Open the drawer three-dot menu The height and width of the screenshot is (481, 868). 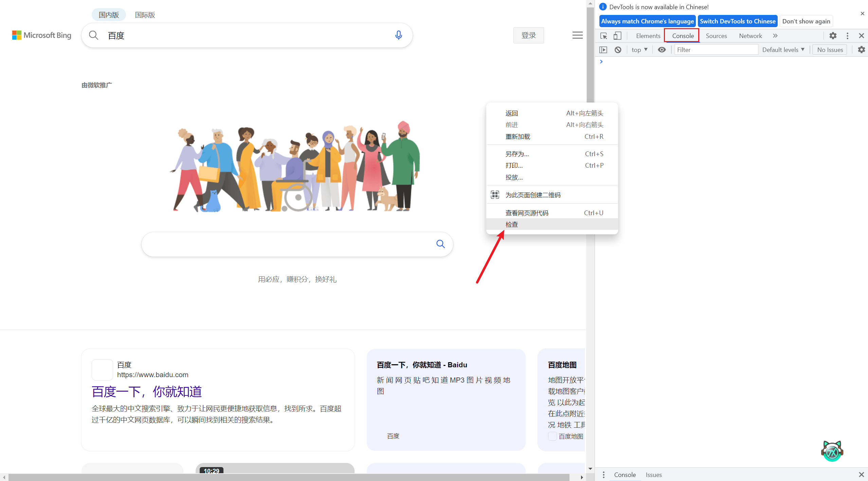603,475
